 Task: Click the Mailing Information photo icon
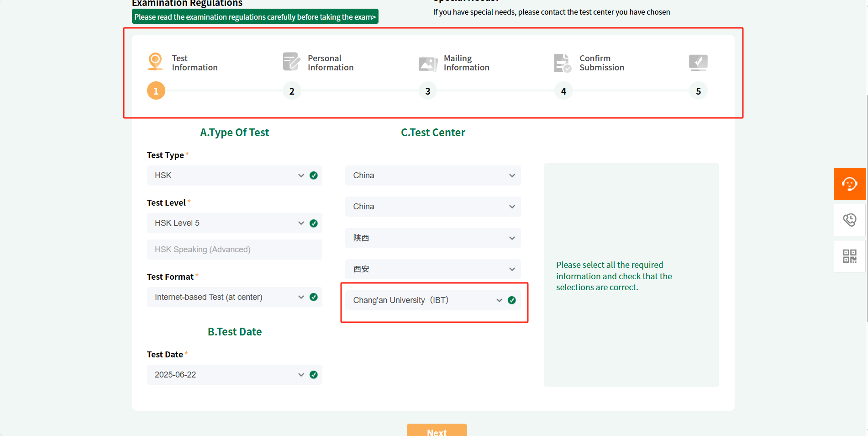point(427,63)
